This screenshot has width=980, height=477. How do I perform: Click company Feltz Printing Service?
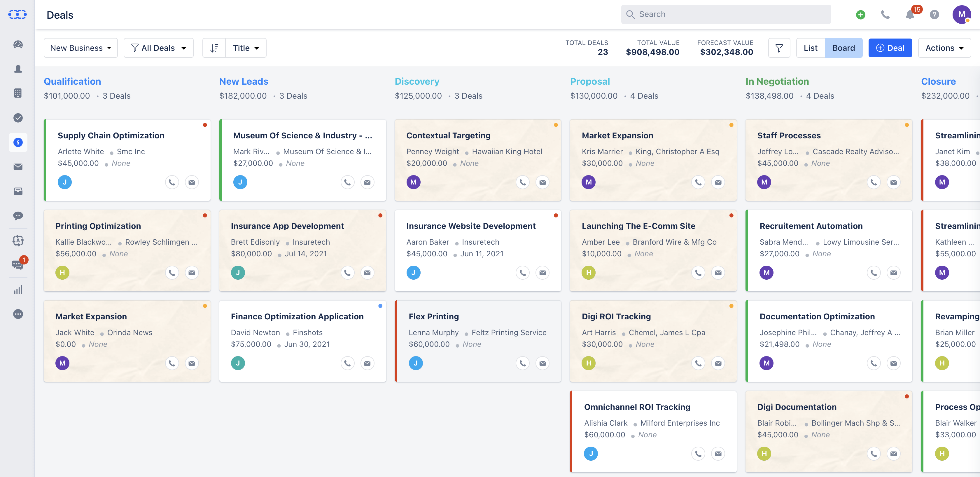[x=509, y=333]
